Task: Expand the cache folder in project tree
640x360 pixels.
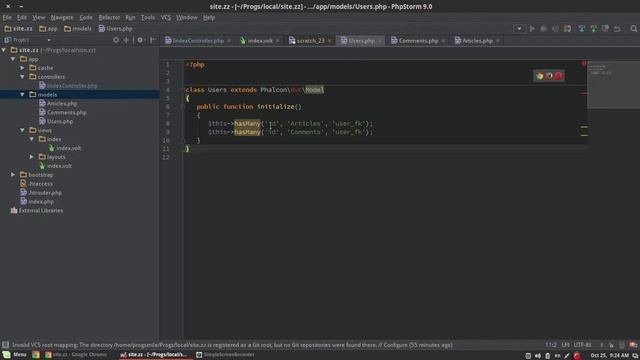Action: tap(22, 68)
